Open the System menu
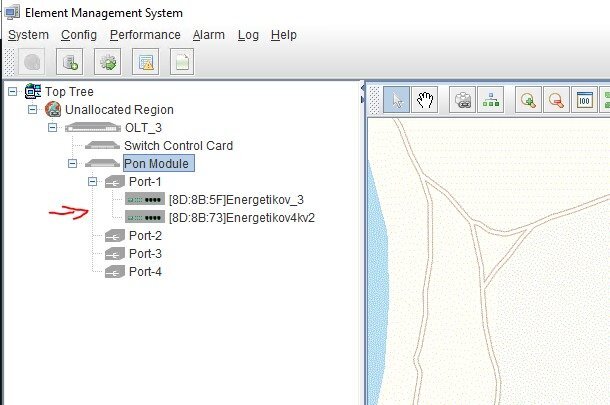Viewport: 610px width, 405px height. click(x=28, y=35)
